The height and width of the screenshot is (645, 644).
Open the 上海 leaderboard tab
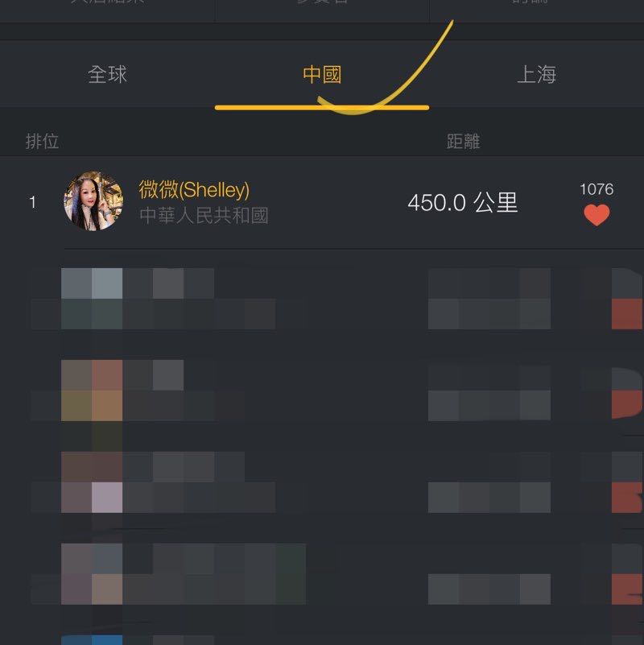(x=537, y=74)
